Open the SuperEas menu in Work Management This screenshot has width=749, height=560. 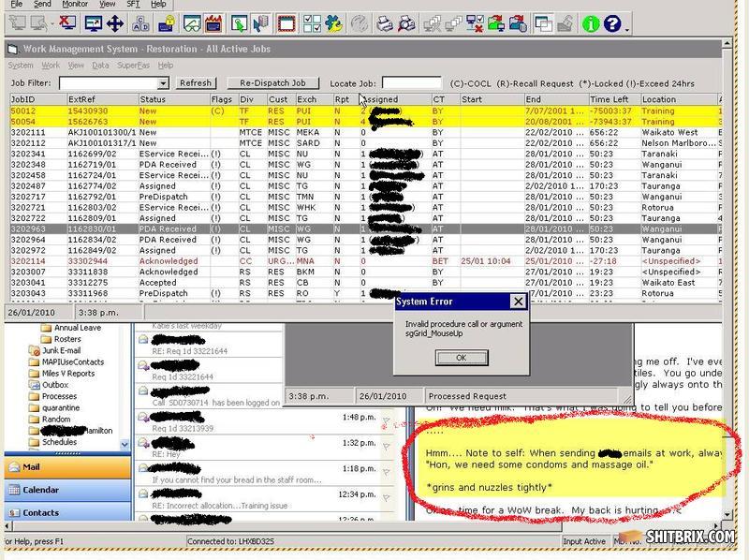pyautogui.click(x=133, y=66)
